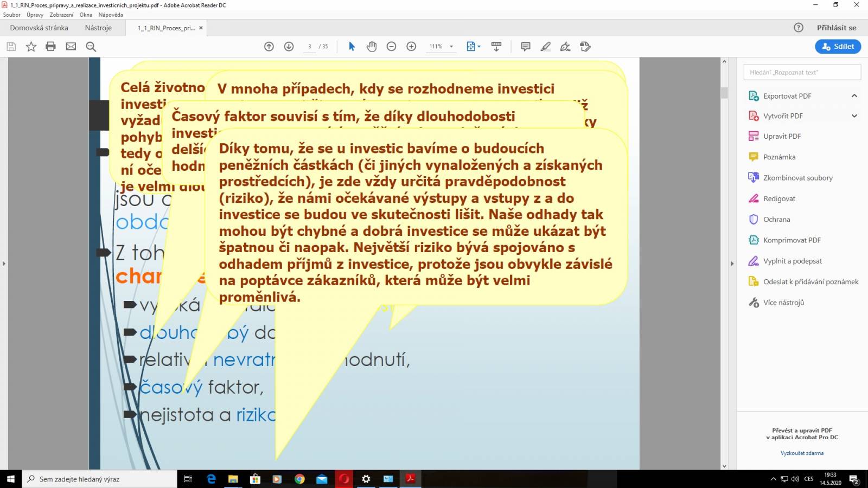Click the Windows search box Sem zadejte hledaný výraz
This screenshot has width=868, height=488.
click(100, 479)
